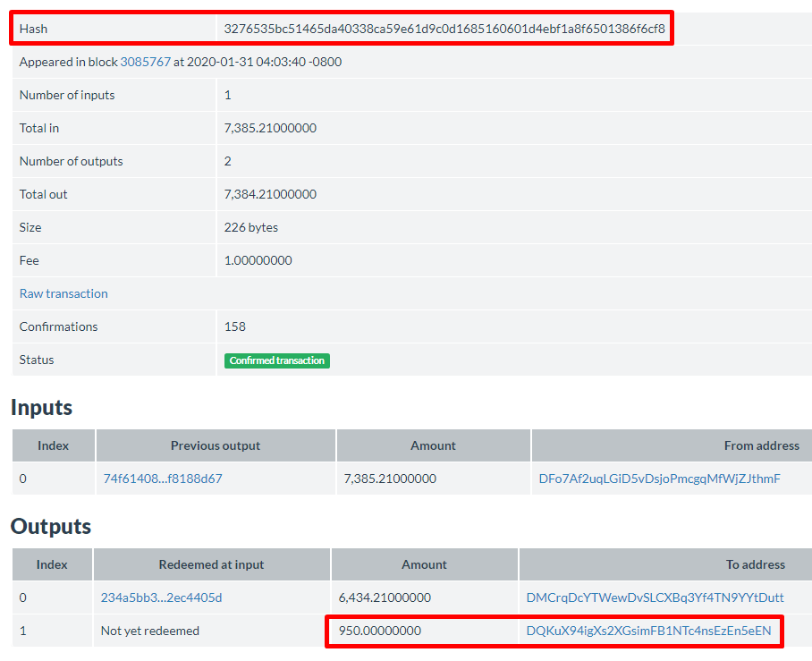Click the Outputs section heading
The width and height of the screenshot is (812, 661).
[x=51, y=526]
